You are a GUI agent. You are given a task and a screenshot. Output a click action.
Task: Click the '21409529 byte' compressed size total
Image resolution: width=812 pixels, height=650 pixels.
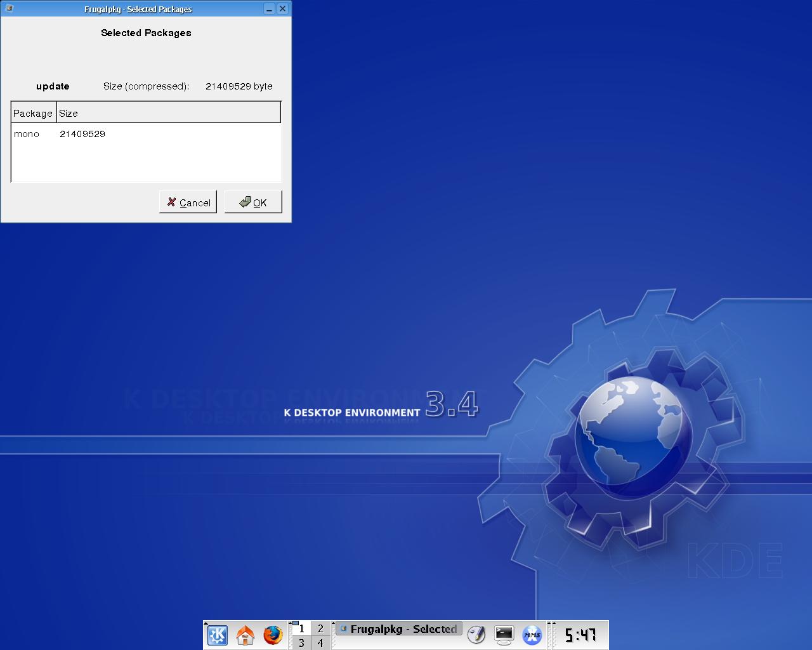click(239, 86)
